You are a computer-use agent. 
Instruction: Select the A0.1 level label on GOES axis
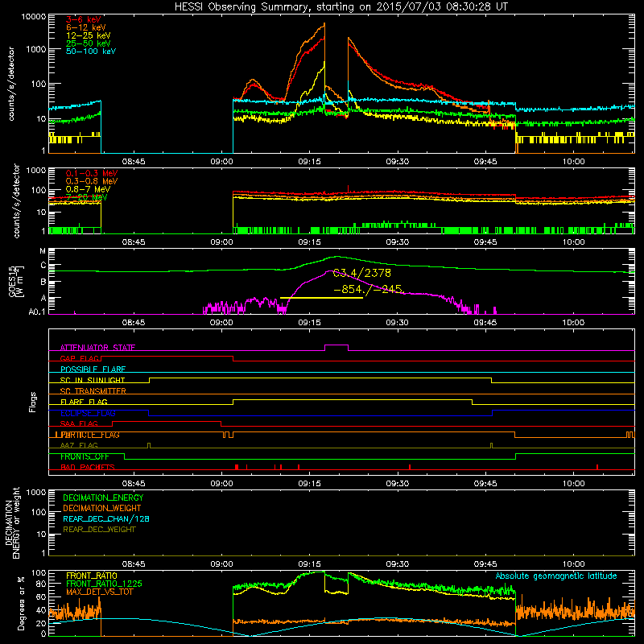(x=37, y=312)
